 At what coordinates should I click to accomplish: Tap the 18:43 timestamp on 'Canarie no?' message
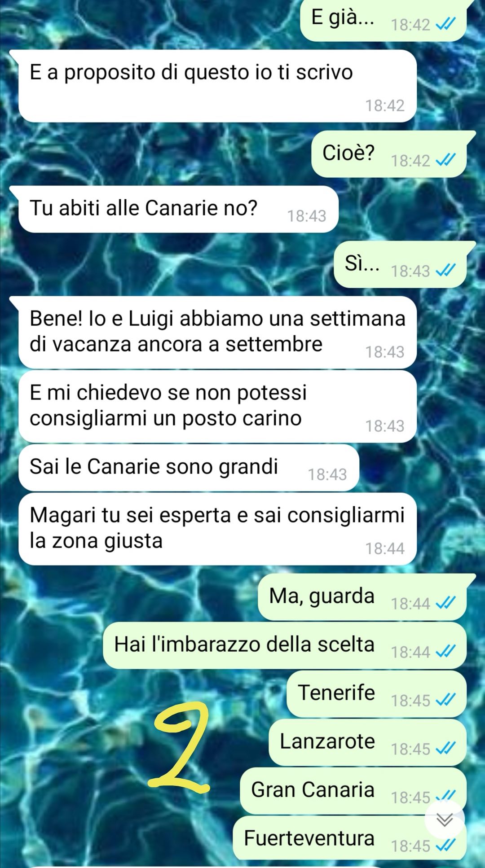point(307,216)
